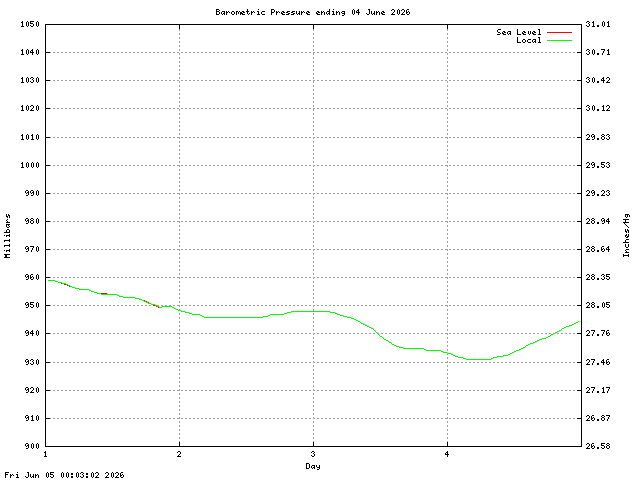The width and height of the screenshot is (640, 480).
Task: Click the 30.71 inches tick label
Action: click(598, 52)
